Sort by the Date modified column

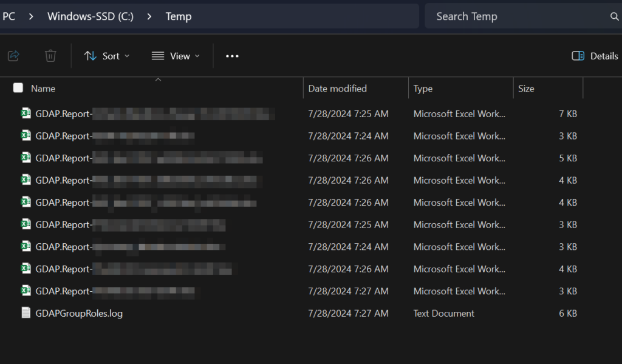coord(338,89)
